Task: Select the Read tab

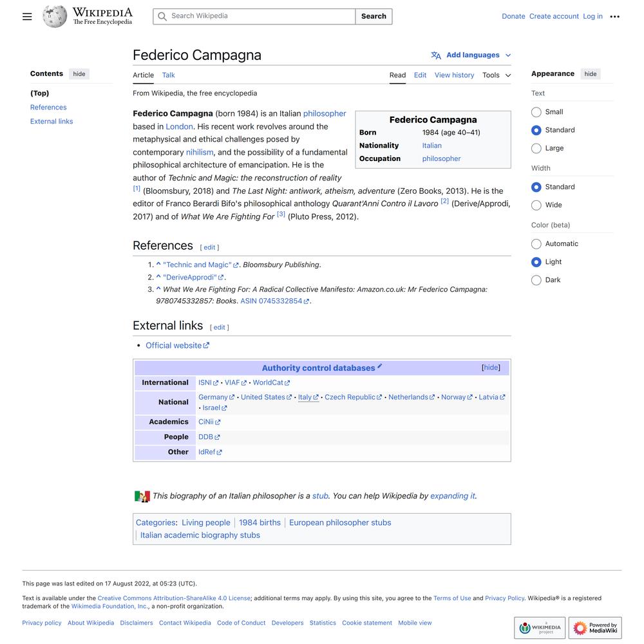Action: point(397,75)
